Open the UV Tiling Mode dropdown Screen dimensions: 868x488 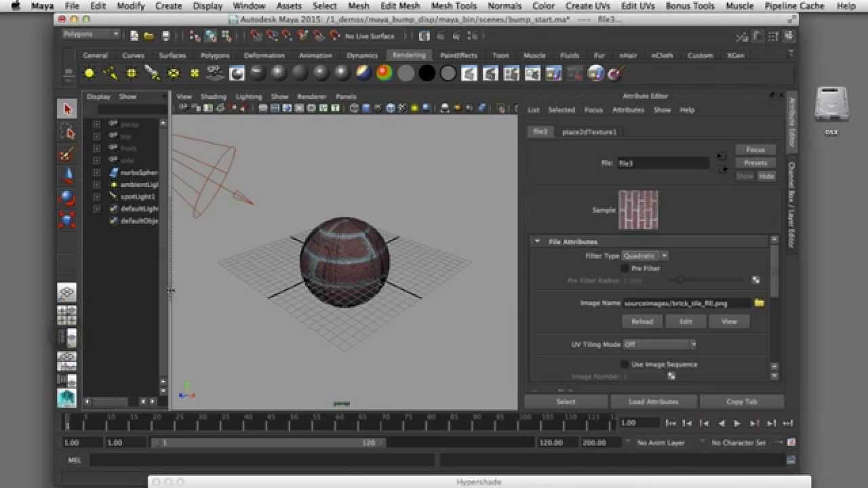click(x=660, y=344)
